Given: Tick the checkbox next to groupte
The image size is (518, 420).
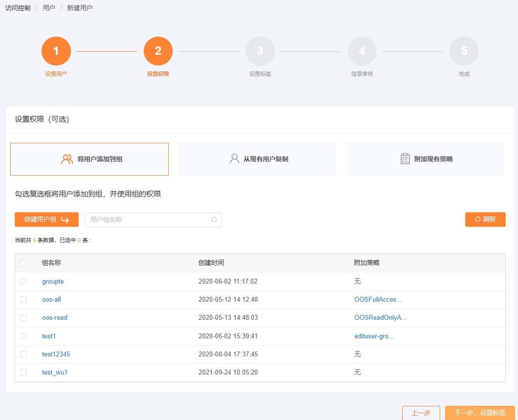Looking at the screenshot, I should coord(23,282).
